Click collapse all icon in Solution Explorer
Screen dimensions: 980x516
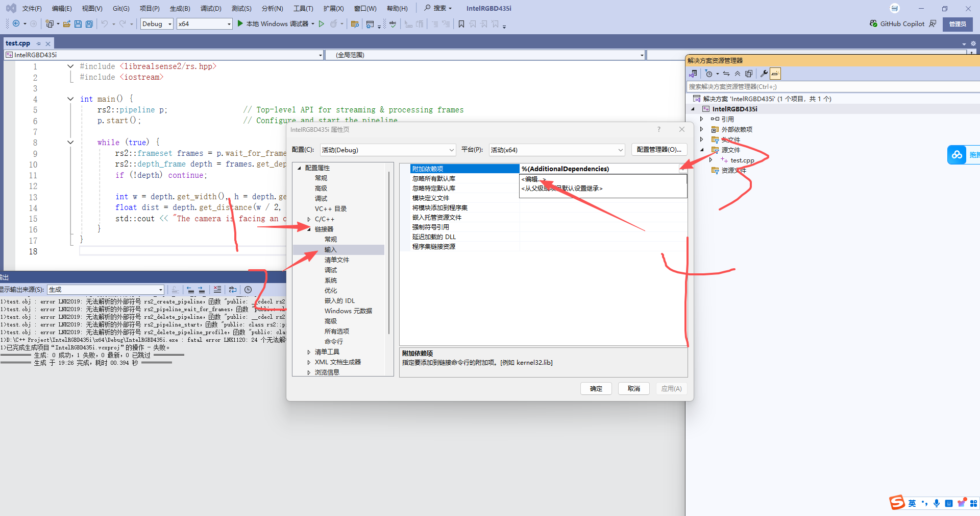(738, 74)
